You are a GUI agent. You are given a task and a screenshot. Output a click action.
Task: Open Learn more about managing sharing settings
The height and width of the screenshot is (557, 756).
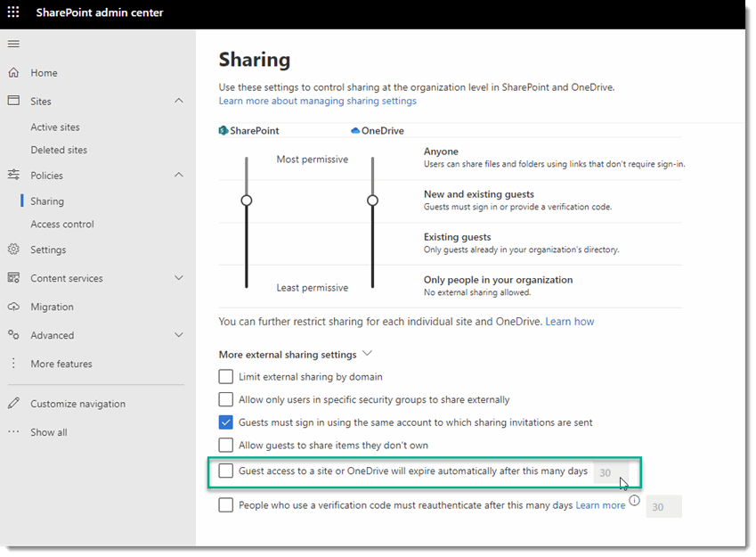point(317,101)
